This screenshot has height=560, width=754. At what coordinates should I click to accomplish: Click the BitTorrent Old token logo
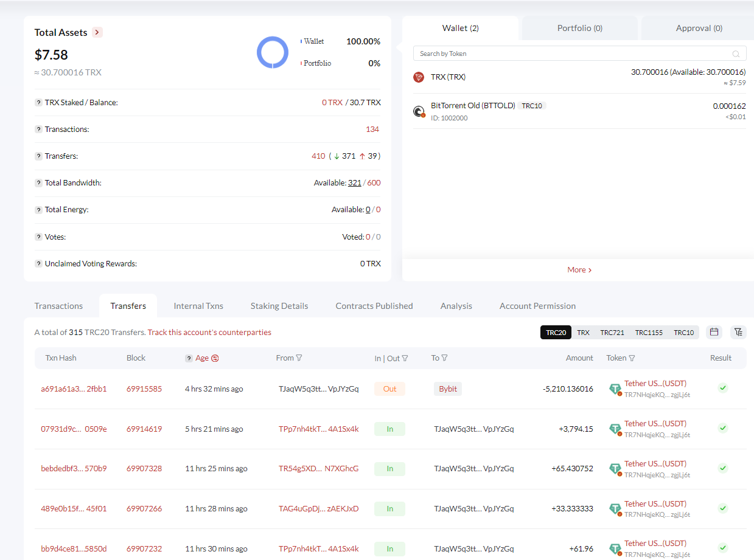[x=419, y=111]
